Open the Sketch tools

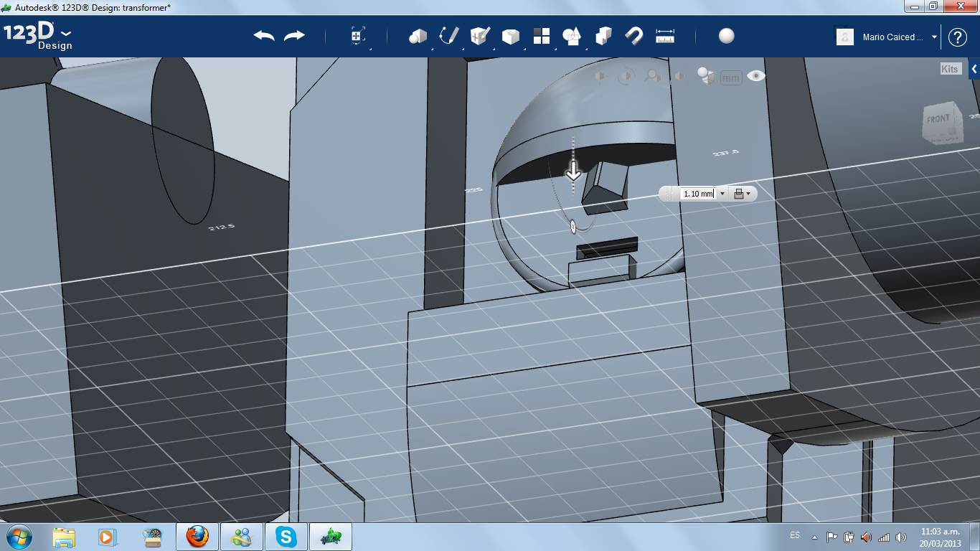pos(448,36)
